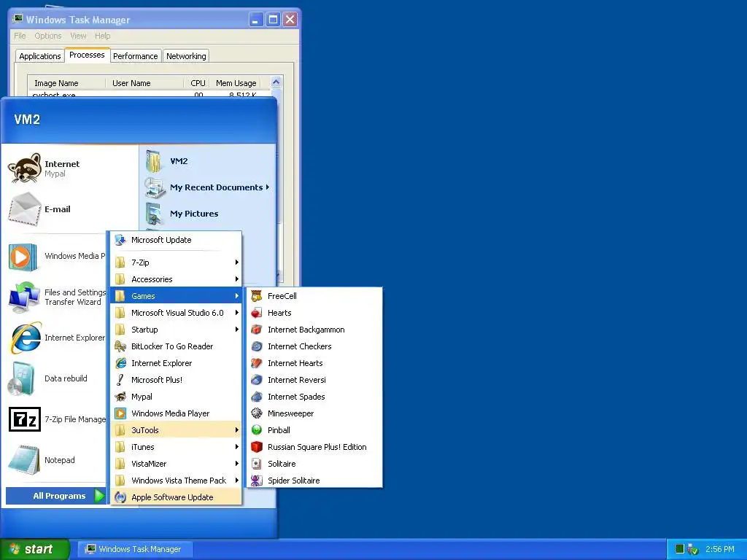Expand the 3uTools folder

[x=177, y=430]
